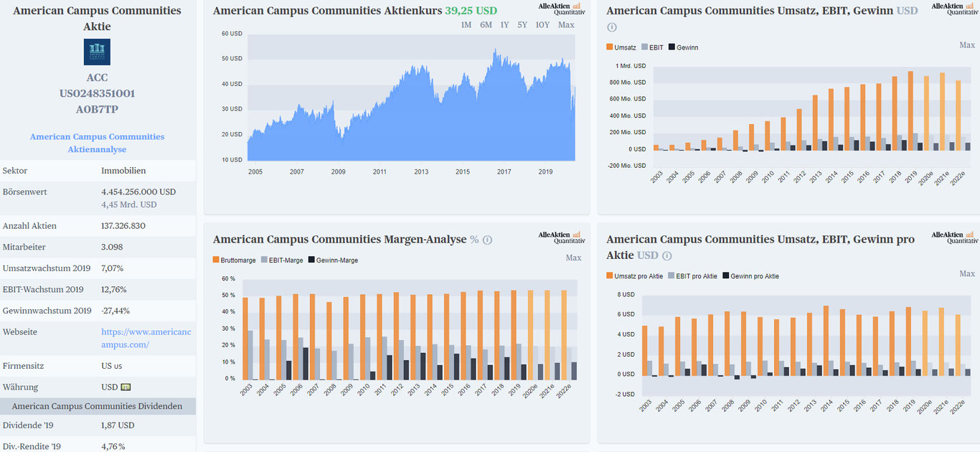Click AlleAktien Quantitativ logo on pro Aktie chart
The image size is (980, 452).
[954, 238]
